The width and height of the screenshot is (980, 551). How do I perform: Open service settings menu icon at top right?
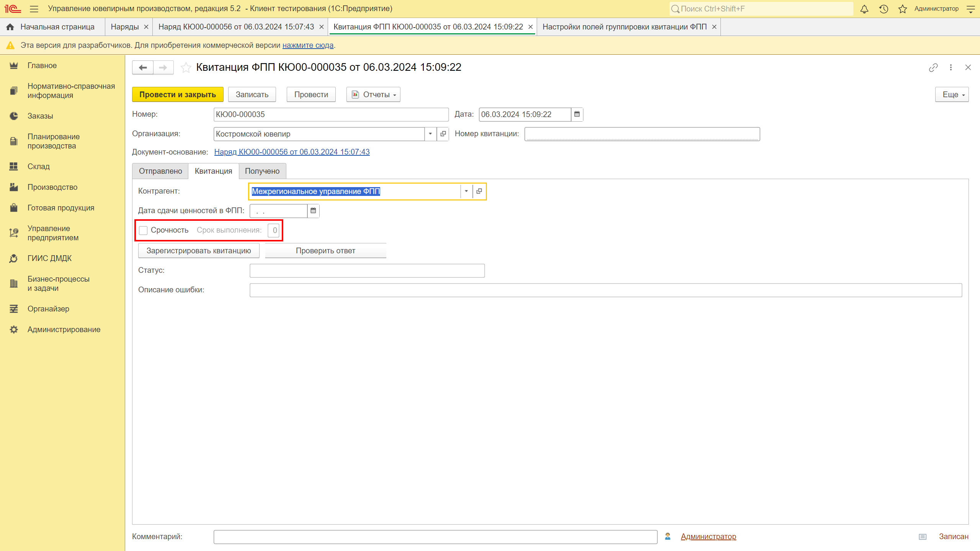971,9
